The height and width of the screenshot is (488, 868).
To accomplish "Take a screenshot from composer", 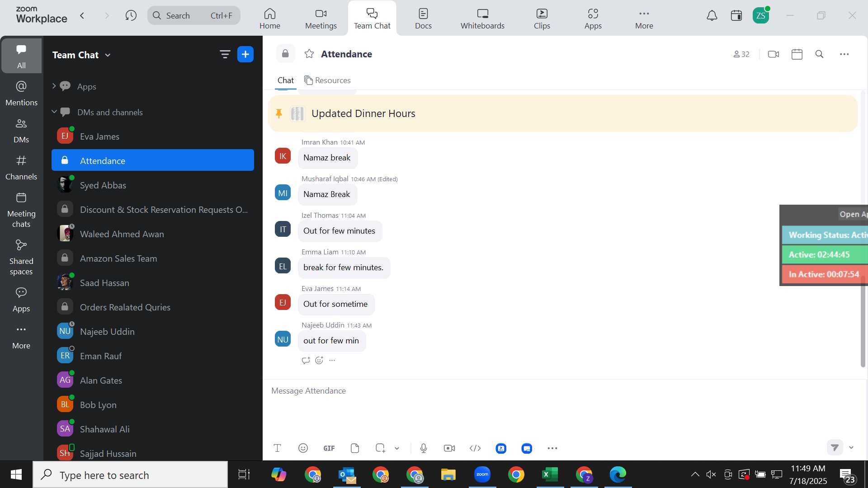I will click(x=380, y=448).
